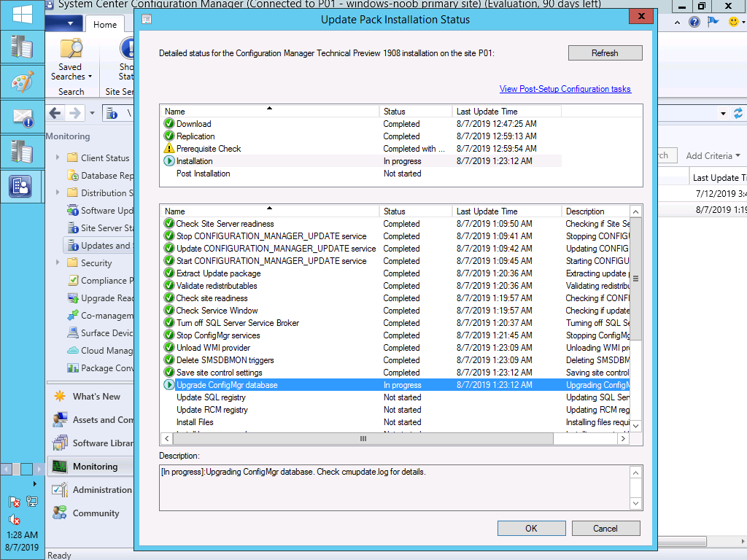
Task: Select the Client Status folder
Action: tap(105, 158)
